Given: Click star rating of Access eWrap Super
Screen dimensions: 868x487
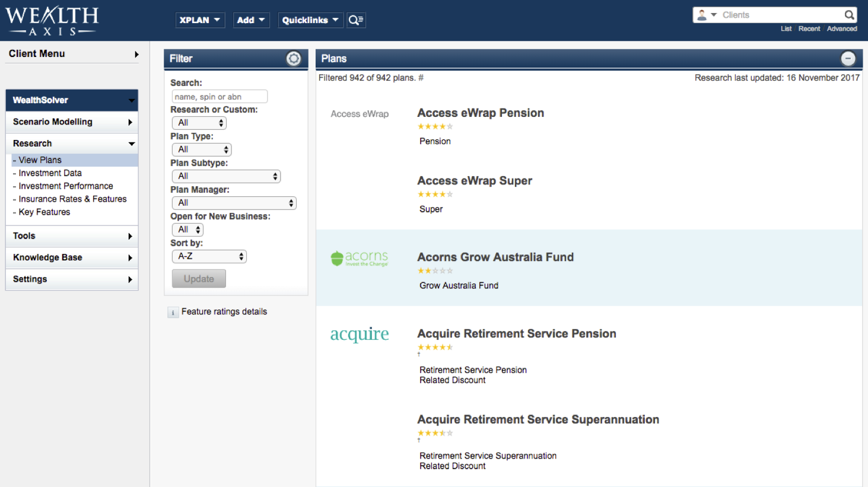Looking at the screenshot, I should (x=435, y=194).
